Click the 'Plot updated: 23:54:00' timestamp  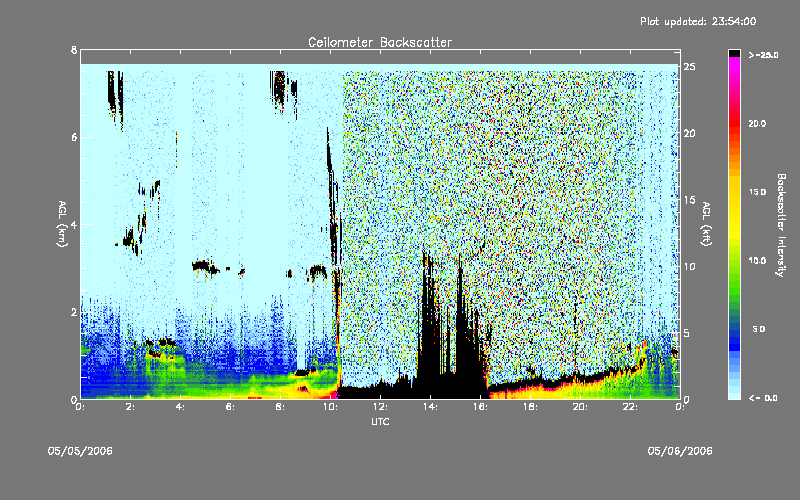(698, 21)
